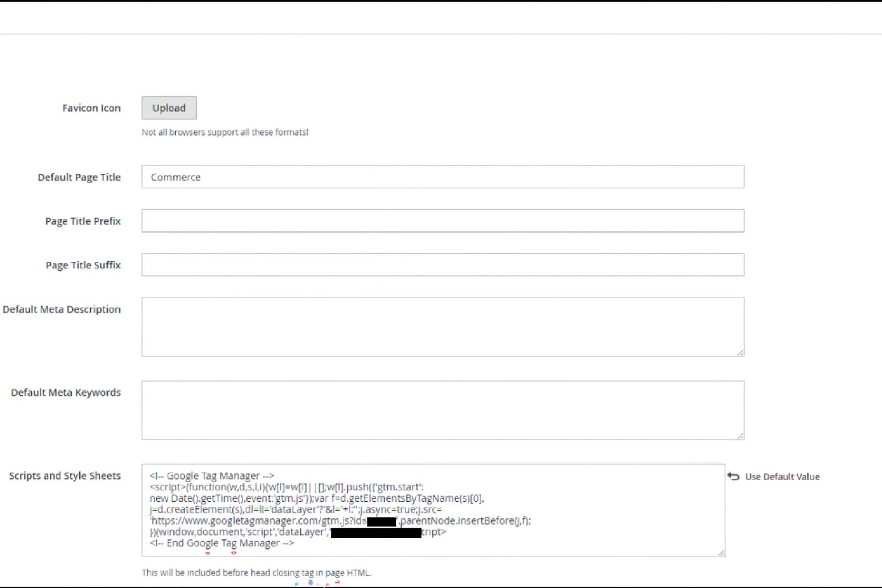Click into the Page Title Prefix field
The image size is (882, 588).
pyautogui.click(x=443, y=221)
